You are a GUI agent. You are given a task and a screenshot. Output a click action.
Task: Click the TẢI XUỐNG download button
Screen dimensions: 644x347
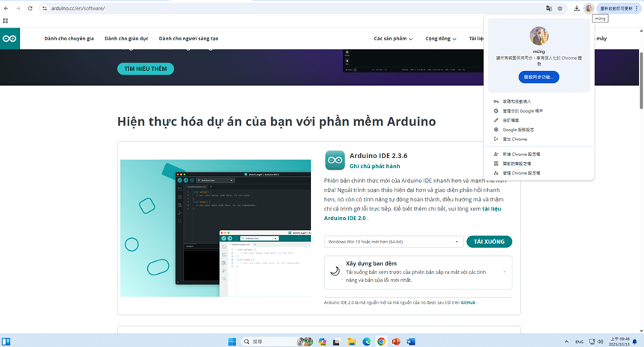point(489,242)
